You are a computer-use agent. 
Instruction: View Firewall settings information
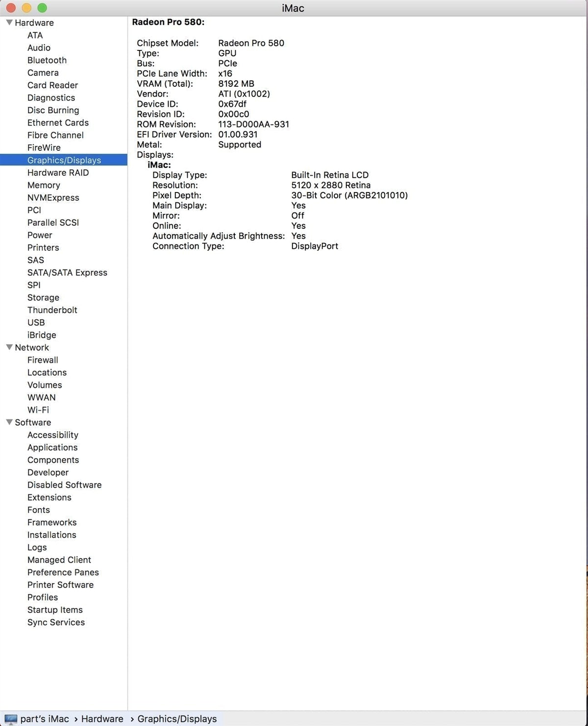[43, 360]
